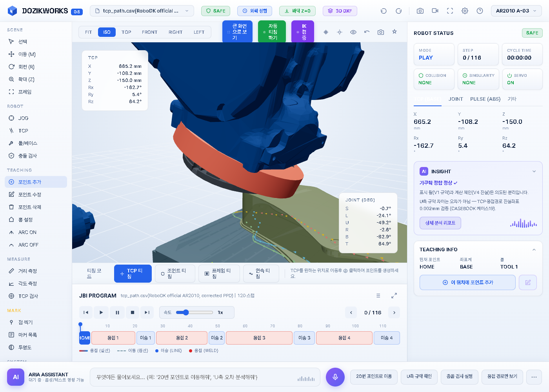
Task: Switch to the 기타 tab
Action: 512,99
